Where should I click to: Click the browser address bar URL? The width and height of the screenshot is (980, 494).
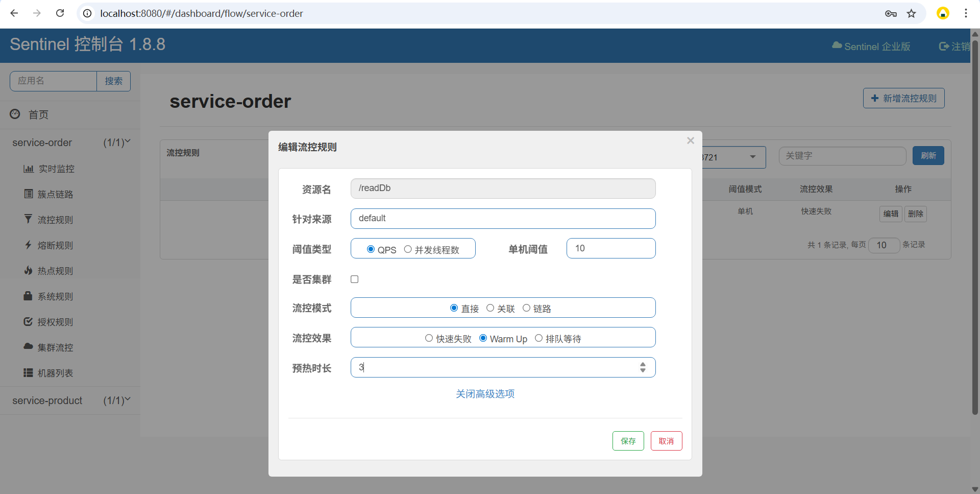(202, 13)
